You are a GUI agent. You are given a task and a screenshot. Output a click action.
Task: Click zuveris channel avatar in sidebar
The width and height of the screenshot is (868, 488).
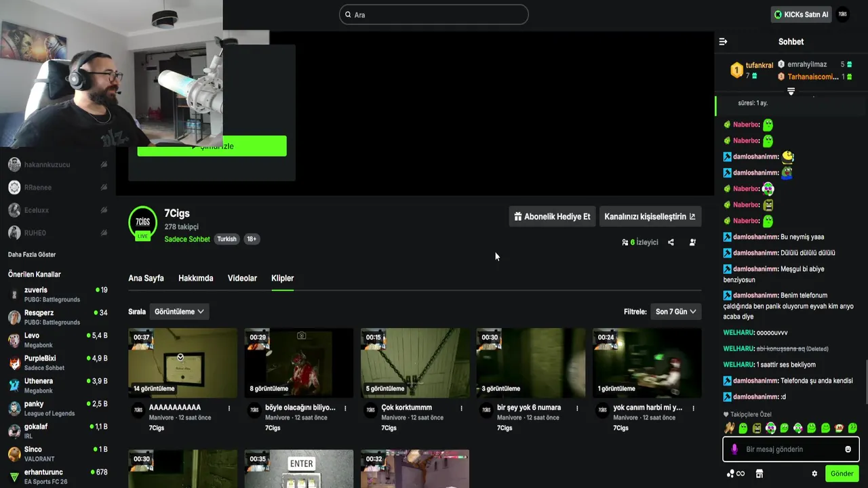tap(14, 294)
